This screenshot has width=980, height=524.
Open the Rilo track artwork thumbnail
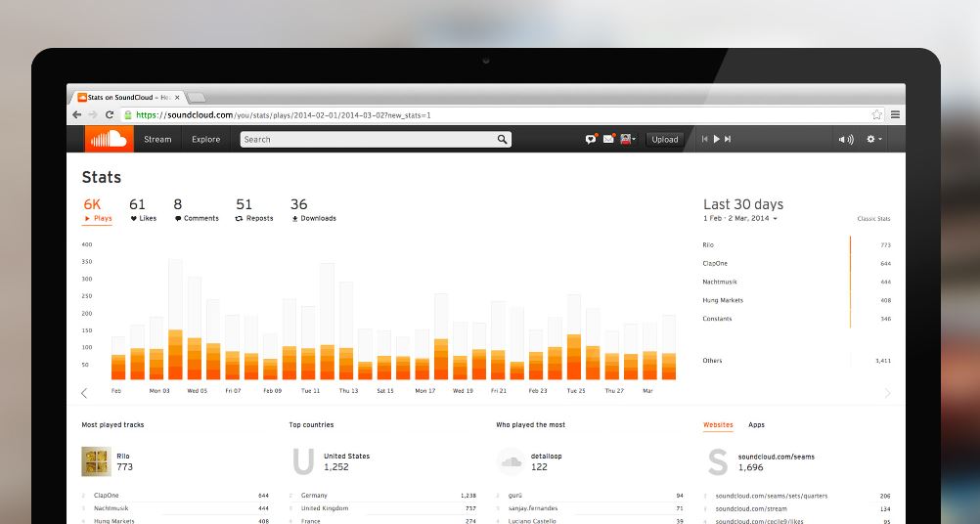click(x=96, y=461)
